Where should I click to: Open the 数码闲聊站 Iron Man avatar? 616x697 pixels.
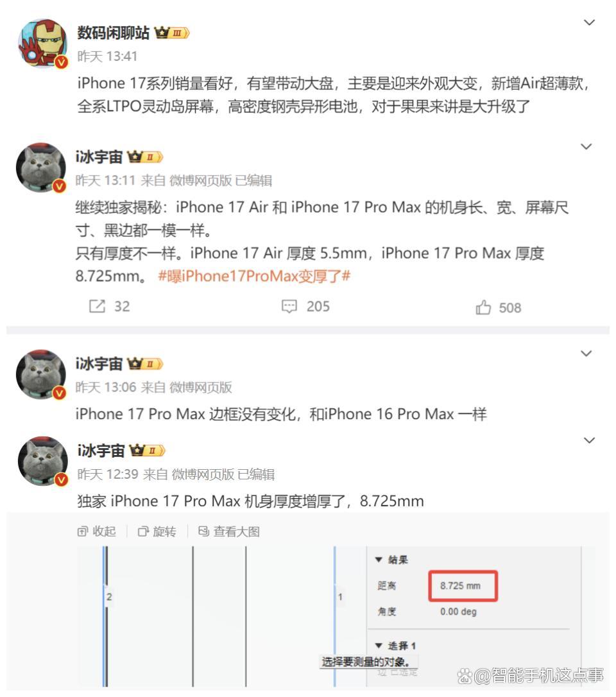coord(42,43)
